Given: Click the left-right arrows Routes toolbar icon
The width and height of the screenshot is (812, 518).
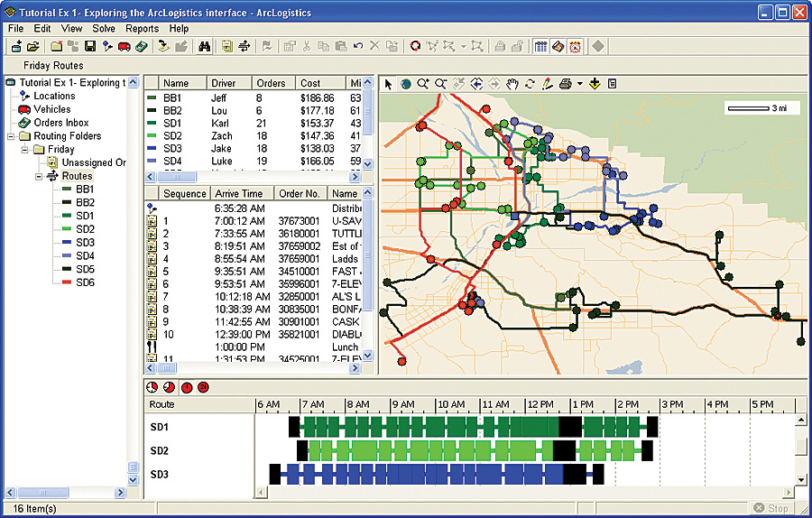Looking at the screenshot, I should [244, 47].
